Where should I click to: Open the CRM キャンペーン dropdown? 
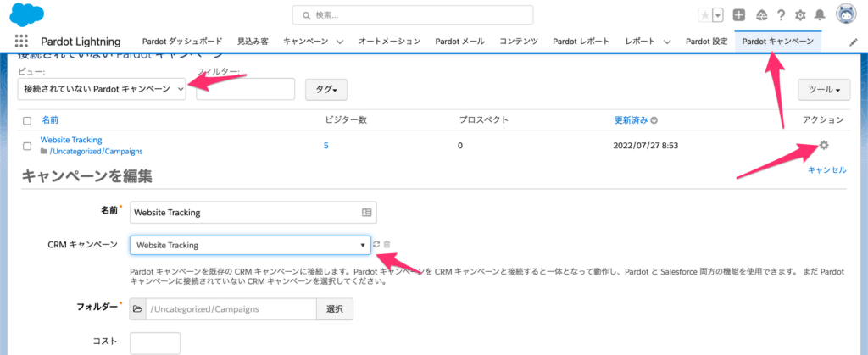[x=250, y=245]
